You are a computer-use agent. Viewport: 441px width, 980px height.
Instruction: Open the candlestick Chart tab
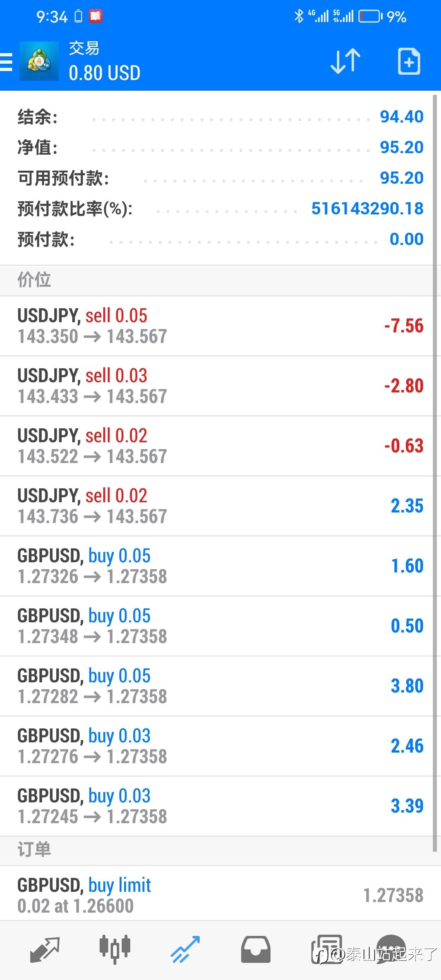coord(115,949)
